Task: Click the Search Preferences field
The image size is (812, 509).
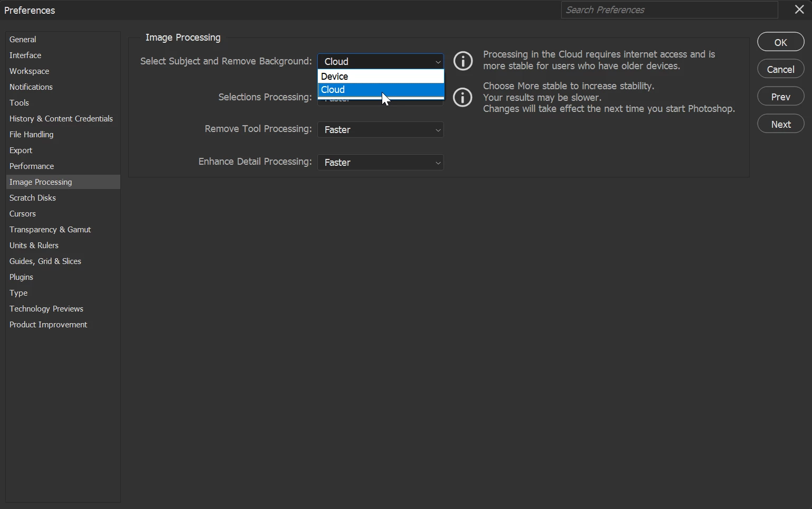Action: coord(669,10)
